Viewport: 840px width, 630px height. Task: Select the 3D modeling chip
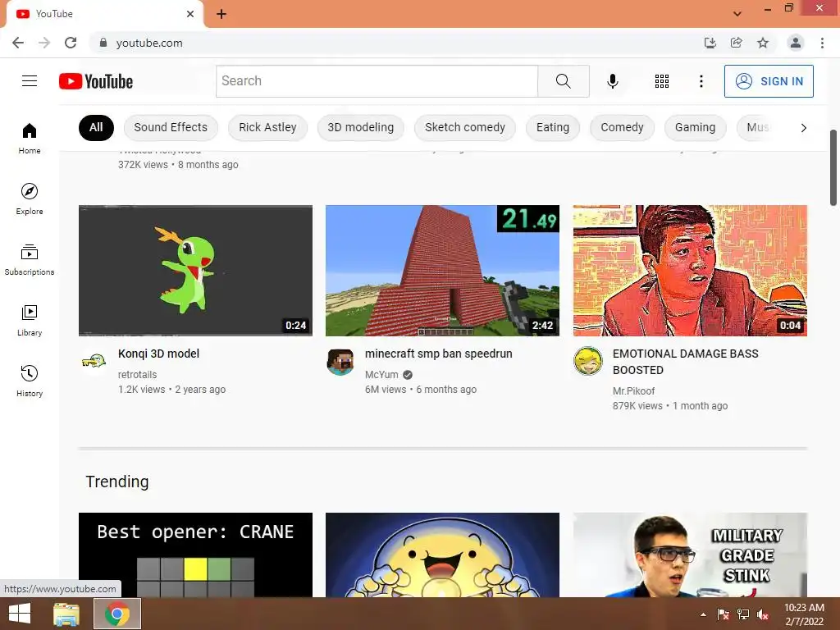361,127
